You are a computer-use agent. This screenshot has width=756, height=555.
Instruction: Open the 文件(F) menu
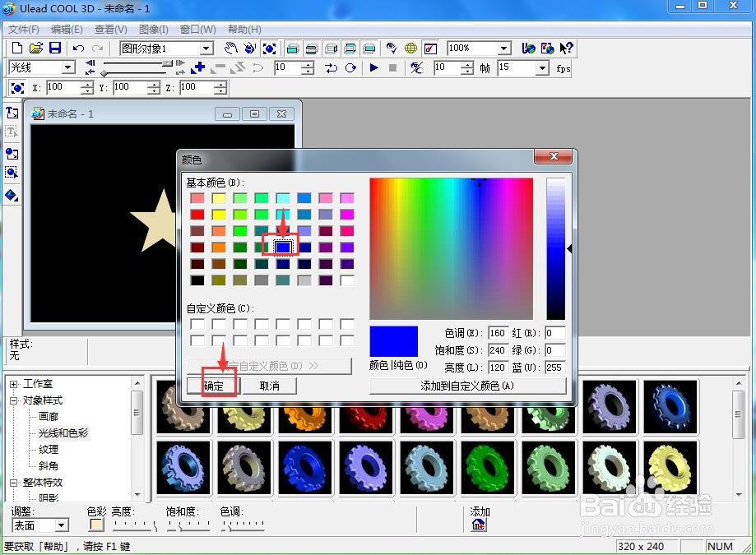tap(23, 30)
